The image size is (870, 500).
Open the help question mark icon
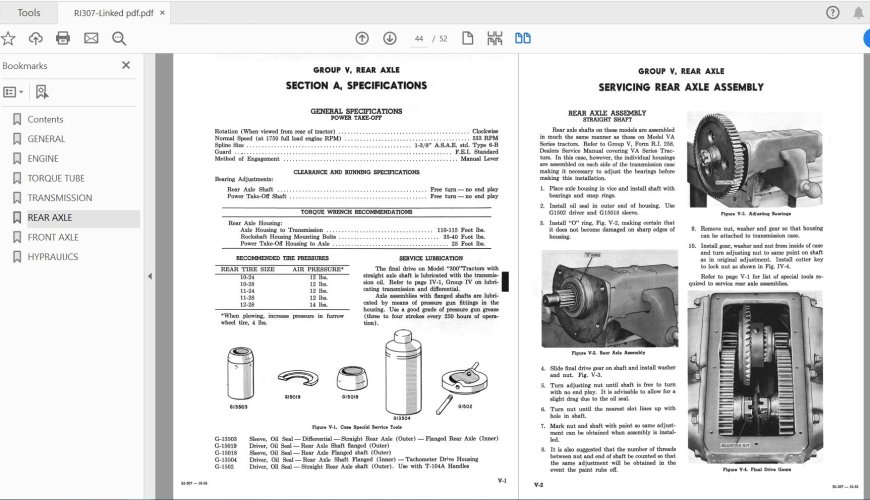point(832,13)
